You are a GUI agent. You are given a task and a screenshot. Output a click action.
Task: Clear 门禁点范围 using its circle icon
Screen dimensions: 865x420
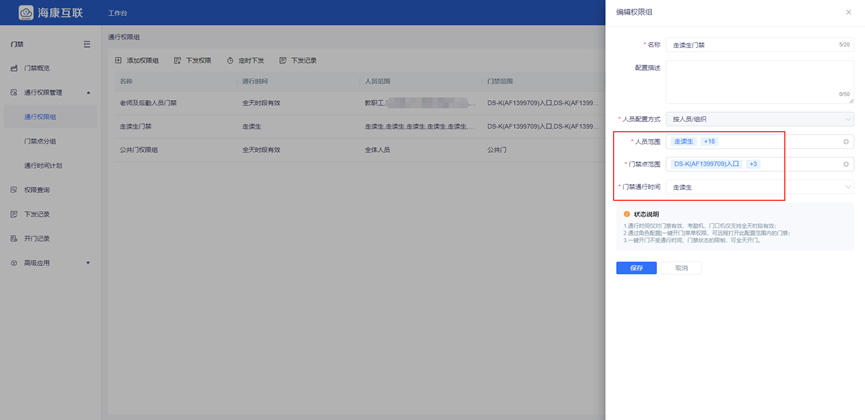pyautogui.click(x=846, y=163)
